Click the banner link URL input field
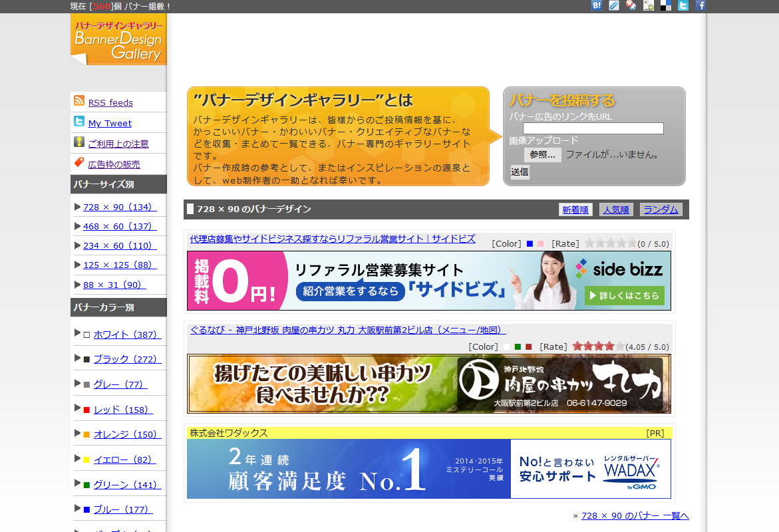This screenshot has width=779, height=532. (x=593, y=128)
